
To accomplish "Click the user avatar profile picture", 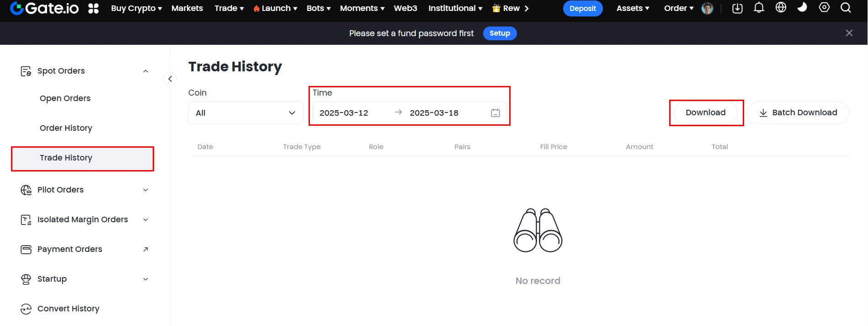I will [707, 8].
